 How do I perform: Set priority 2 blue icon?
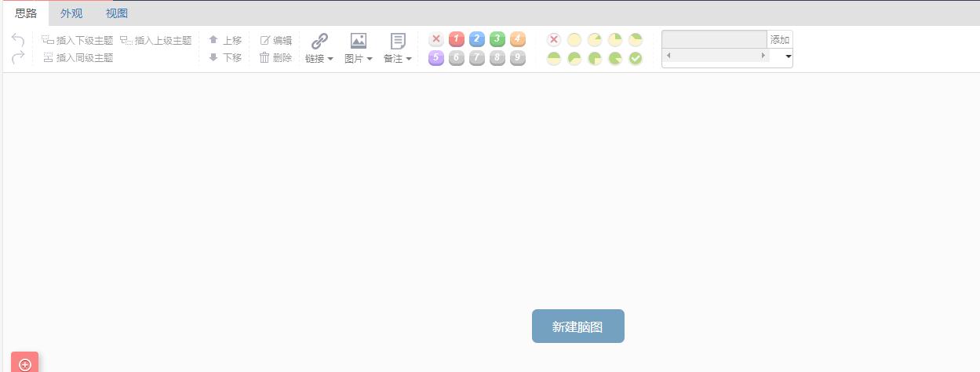click(477, 39)
